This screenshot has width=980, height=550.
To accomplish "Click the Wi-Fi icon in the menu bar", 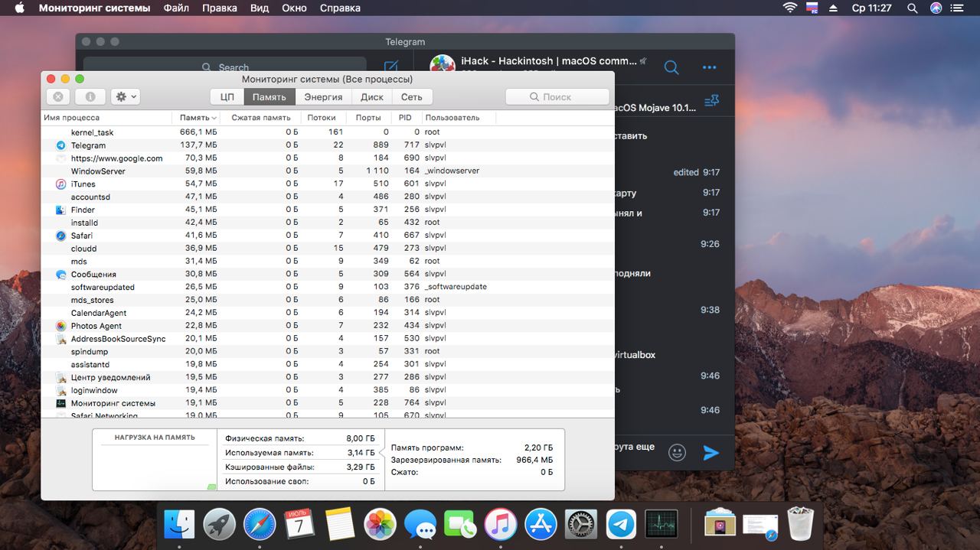I will click(x=789, y=8).
